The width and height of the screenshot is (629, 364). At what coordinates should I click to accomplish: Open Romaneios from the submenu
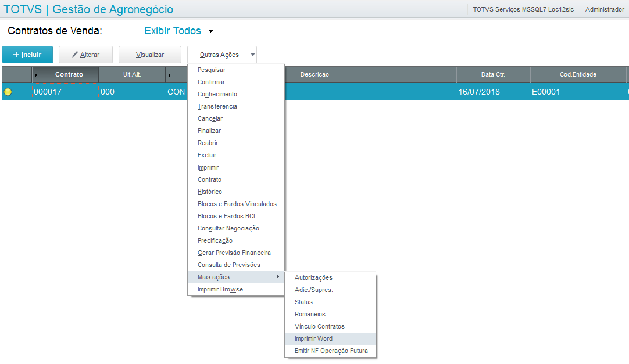click(x=330, y=314)
